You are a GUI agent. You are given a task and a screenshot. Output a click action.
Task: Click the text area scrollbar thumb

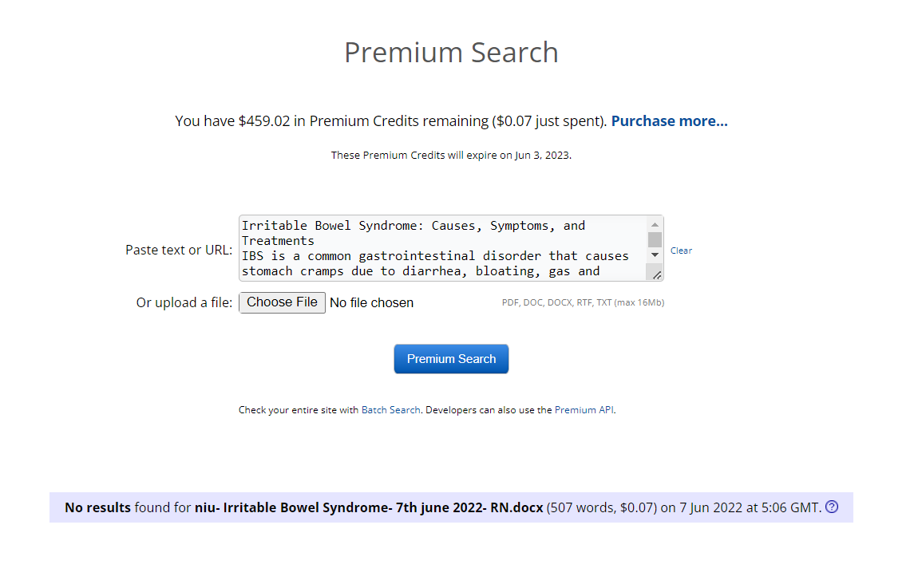[x=655, y=239]
